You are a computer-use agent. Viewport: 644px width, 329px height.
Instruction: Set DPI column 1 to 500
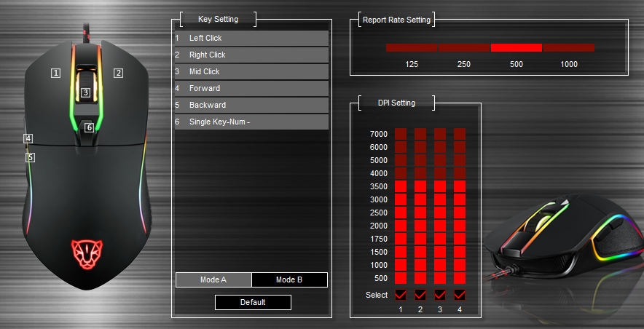click(x=401, y=278)
